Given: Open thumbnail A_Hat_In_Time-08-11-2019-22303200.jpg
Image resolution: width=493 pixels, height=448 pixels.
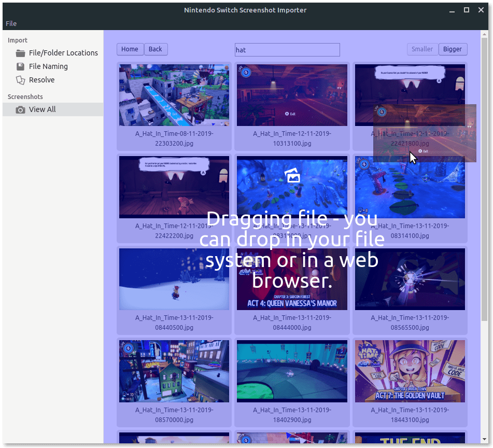Looking at the screenshot, I should (174, 95).
